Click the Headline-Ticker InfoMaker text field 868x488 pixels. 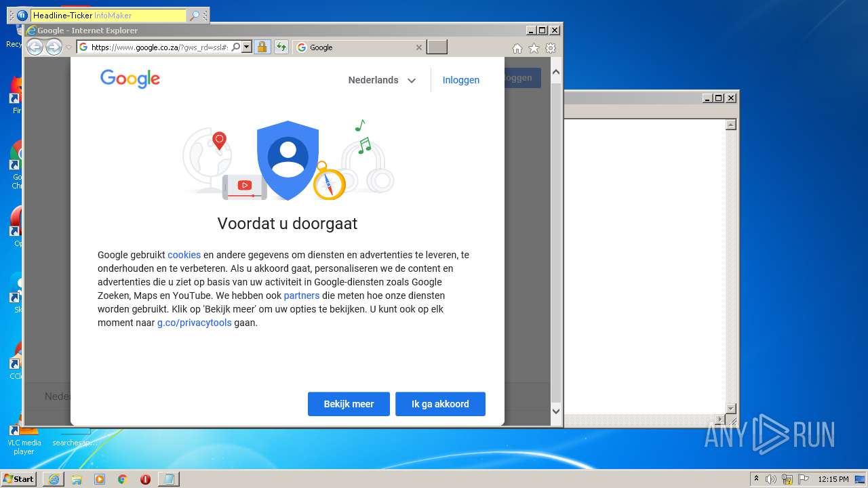click(108, 16)
